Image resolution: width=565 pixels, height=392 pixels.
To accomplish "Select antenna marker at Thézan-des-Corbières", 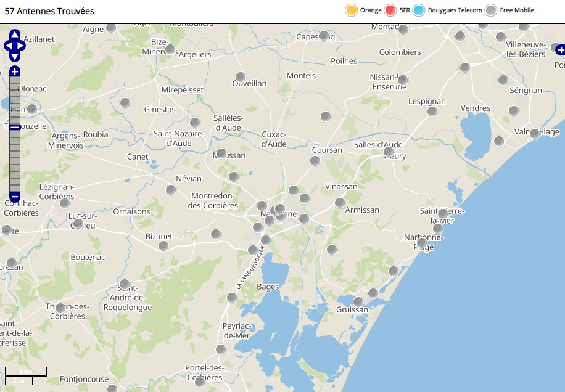I will 60,308.
